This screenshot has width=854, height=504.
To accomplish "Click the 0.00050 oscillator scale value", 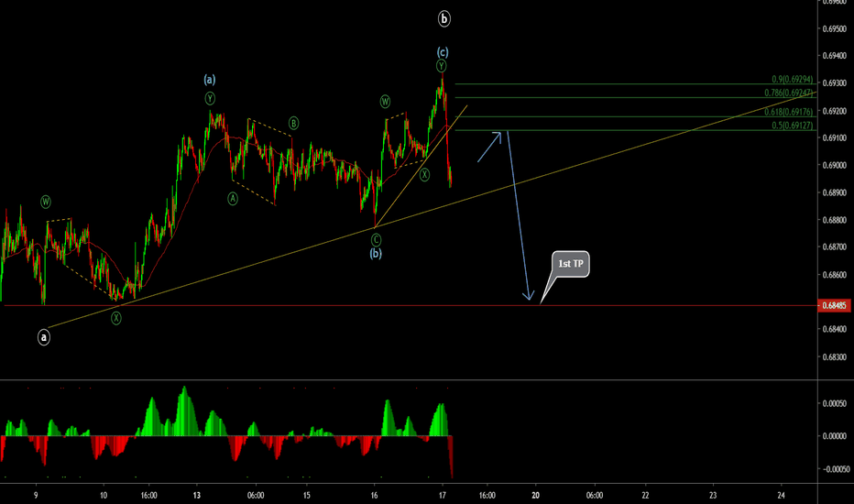I will (x=836, y=403).
